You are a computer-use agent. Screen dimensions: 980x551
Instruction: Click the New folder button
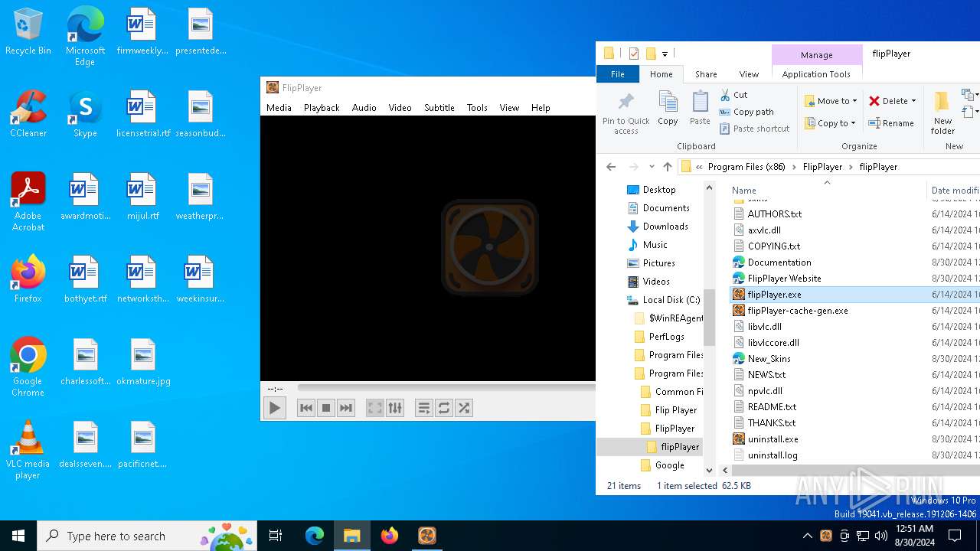tap(942, 113)
